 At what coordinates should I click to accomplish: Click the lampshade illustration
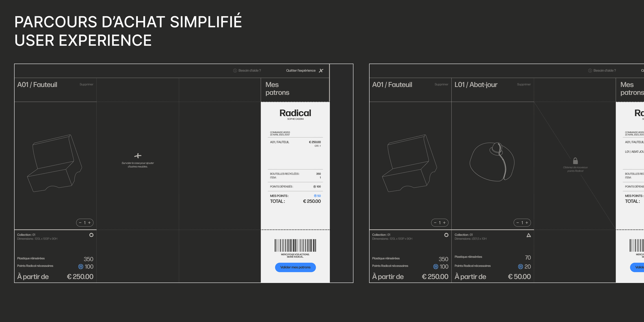492,162
